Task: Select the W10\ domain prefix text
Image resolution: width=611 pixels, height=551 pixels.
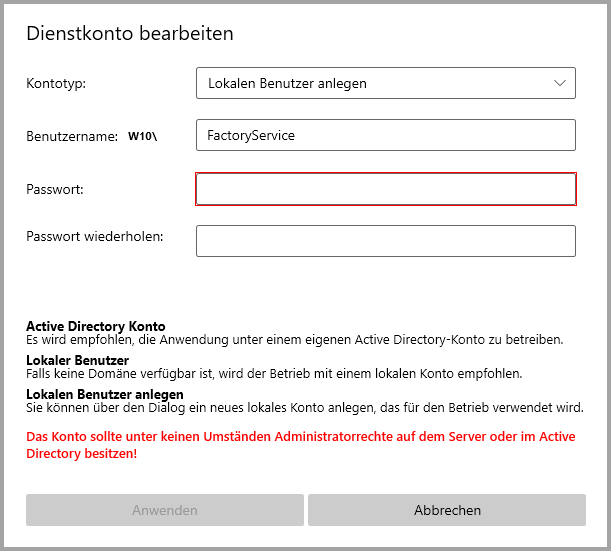Action: (144, 136)
